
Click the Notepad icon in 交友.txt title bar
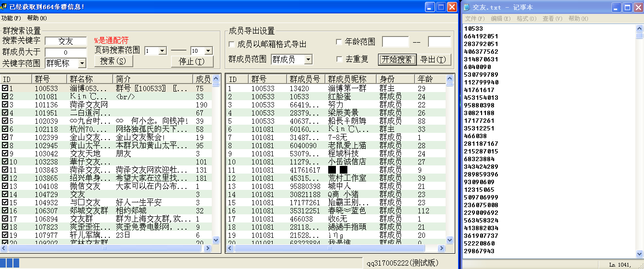tap(468, 7)
